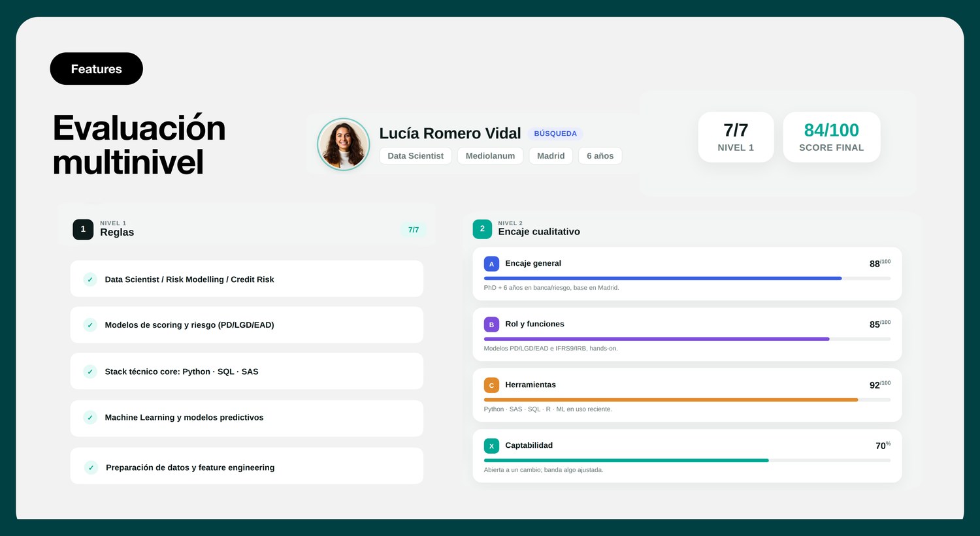Click the 7/7 pill in Reglas header
This screenshot has width=980, height=536.
pyautogui.click(x=414, y=230)
